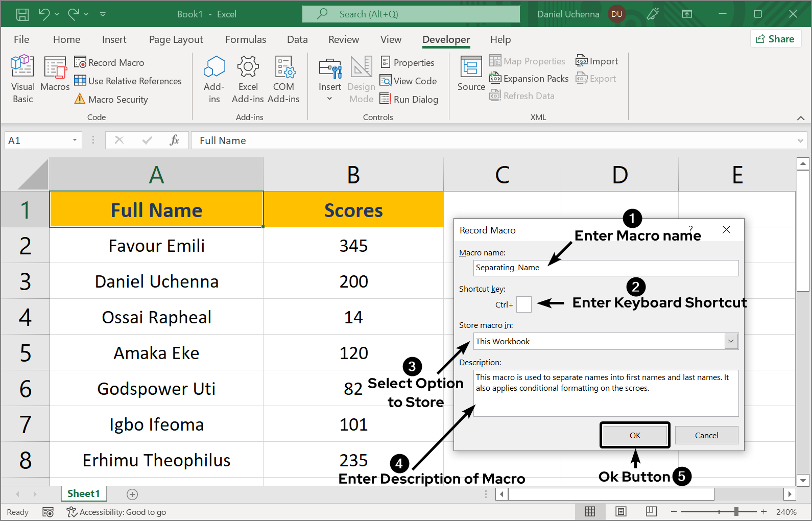Toggle Use Relative References

tap(128, 81)
